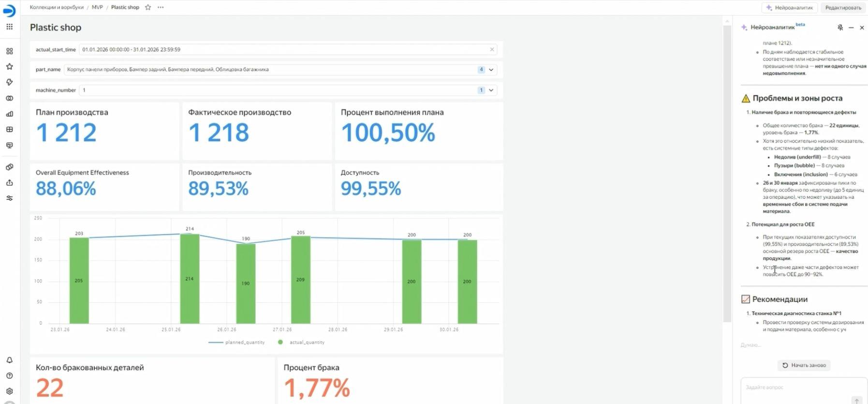Minimize the Нейроаналитик chat panel
Image resolution: width=868 pixels, height=404 pixels.
[851, 28]
